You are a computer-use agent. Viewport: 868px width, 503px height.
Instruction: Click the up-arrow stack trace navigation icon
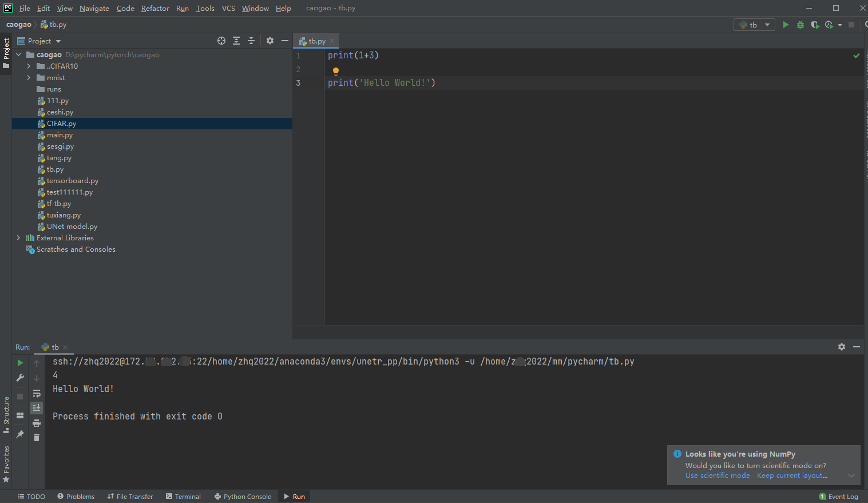(x=37, y=363)
